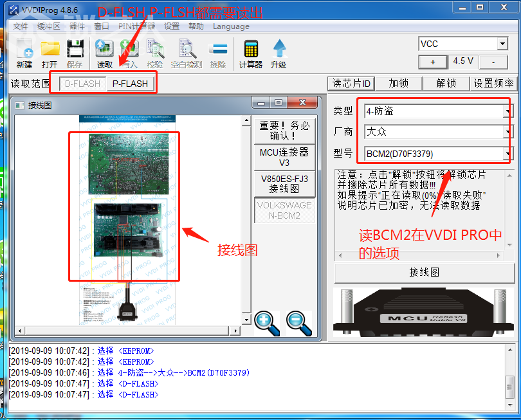Screen dimensions: 521x420
Task: Start reading with the 读取 icon
Action: click(104, 53)
